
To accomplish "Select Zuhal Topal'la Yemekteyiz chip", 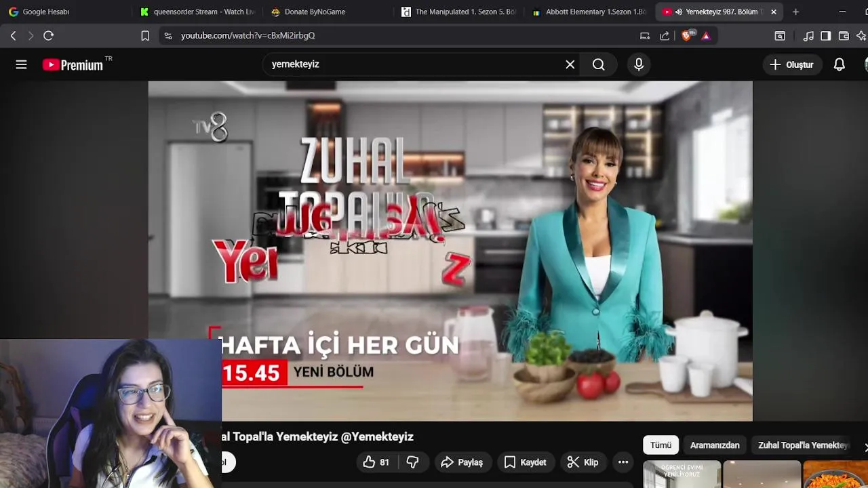I will (803, 445).
